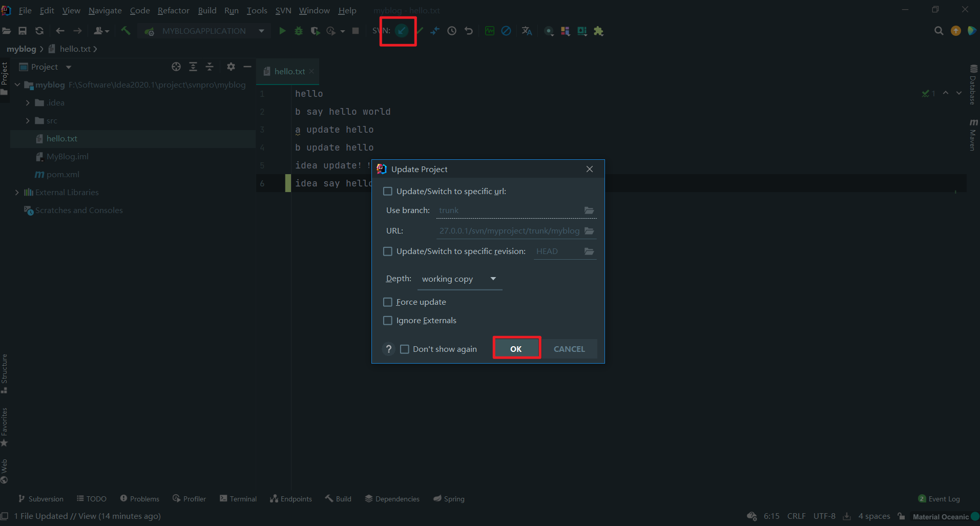
Task: Open user account toolbar dropdown
Action: click(x=102, y=31)
